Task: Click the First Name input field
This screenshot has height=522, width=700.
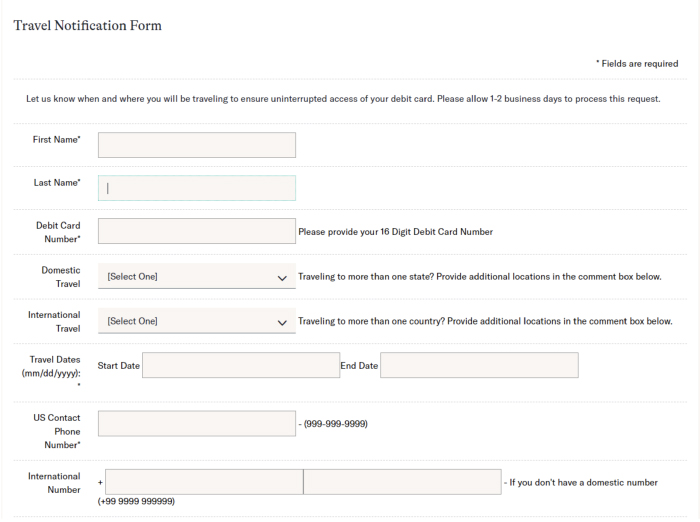Action: pos(196,145)
